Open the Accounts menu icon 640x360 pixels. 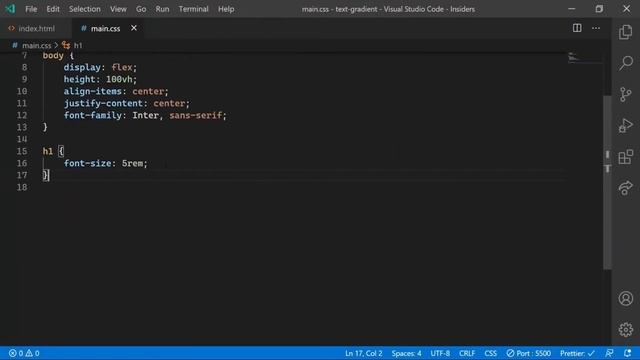point(625,298)
